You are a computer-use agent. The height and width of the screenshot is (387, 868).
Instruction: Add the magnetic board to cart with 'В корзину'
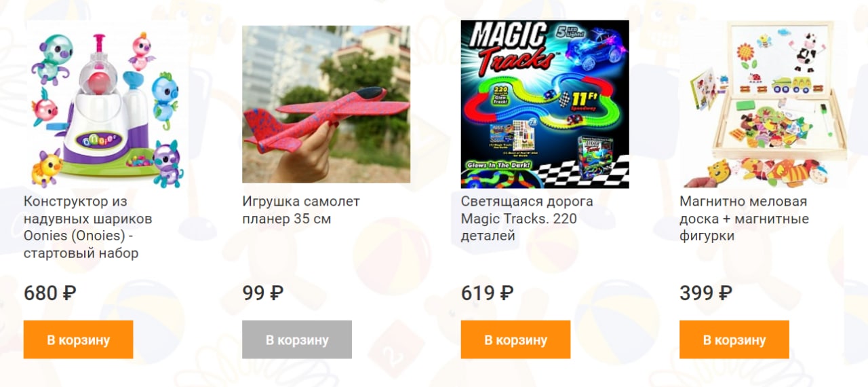coord(734,339)
